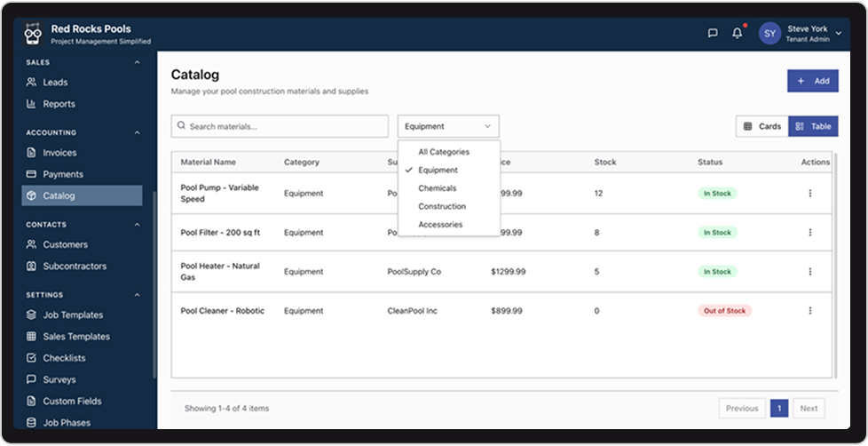Go to Next page
868x446 pixels.
coord(808,409)
